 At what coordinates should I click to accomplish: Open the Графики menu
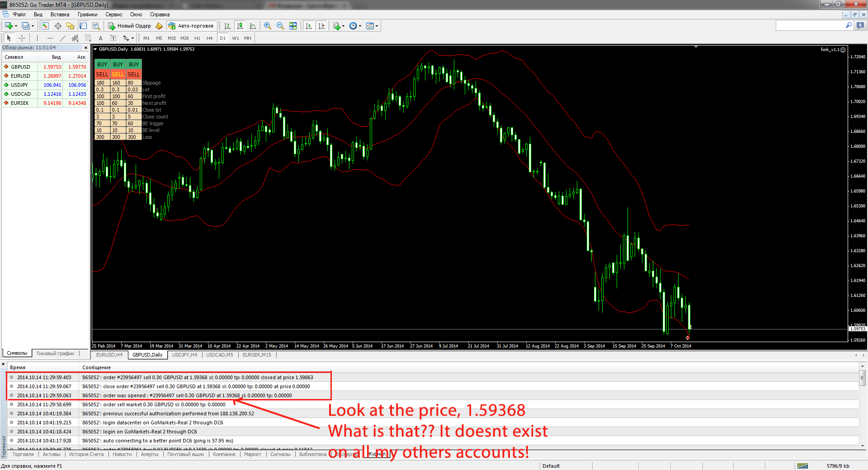coord(87,14)
